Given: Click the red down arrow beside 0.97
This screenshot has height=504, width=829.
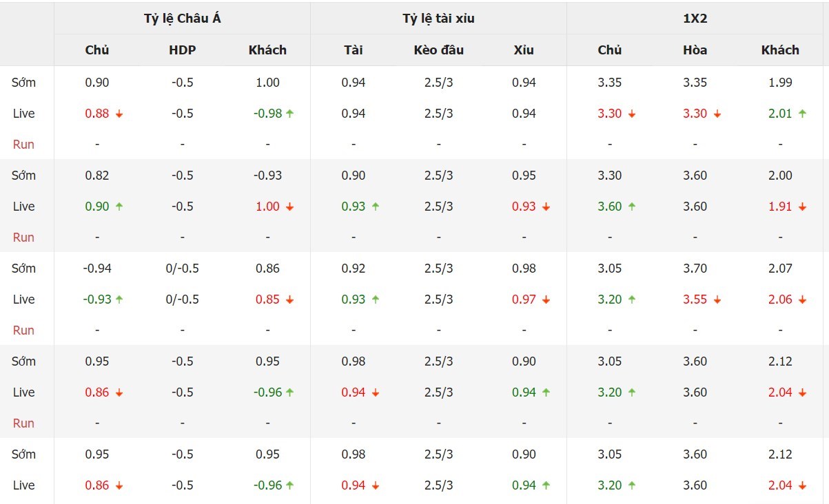Looking at the screenshot, I should (546, 300).
